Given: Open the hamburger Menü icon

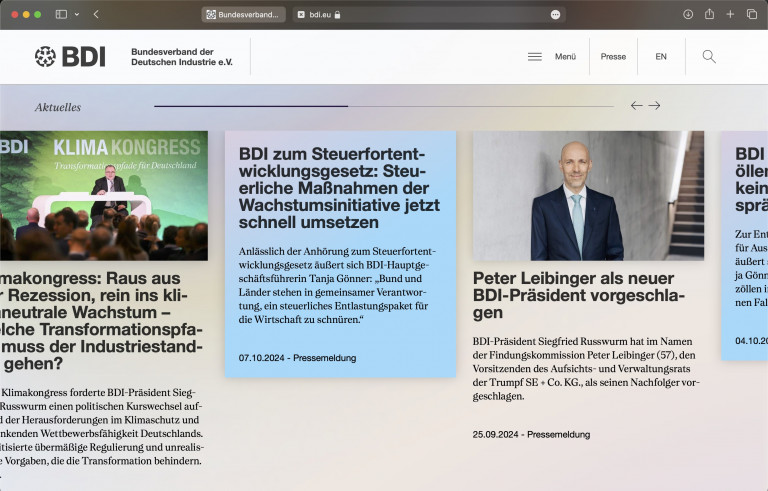Looking at the screenshot, I should [535, 57].
